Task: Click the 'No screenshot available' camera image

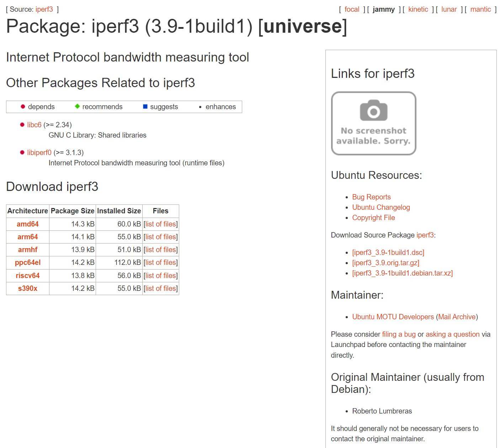Action: pos(373,123)
